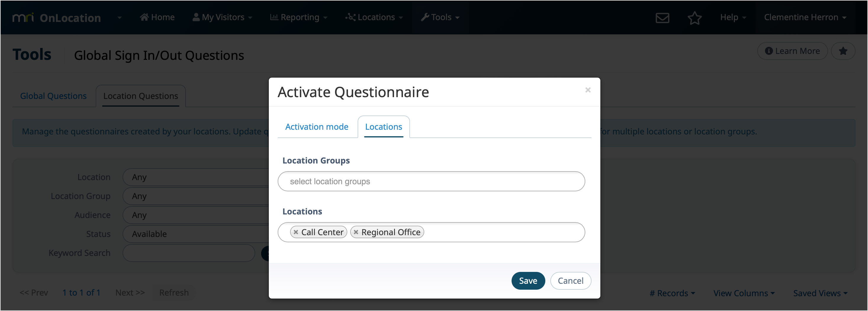
Task: Open Location Group filter dropdown
Action: pyautogui.click(x=196, y=196)
